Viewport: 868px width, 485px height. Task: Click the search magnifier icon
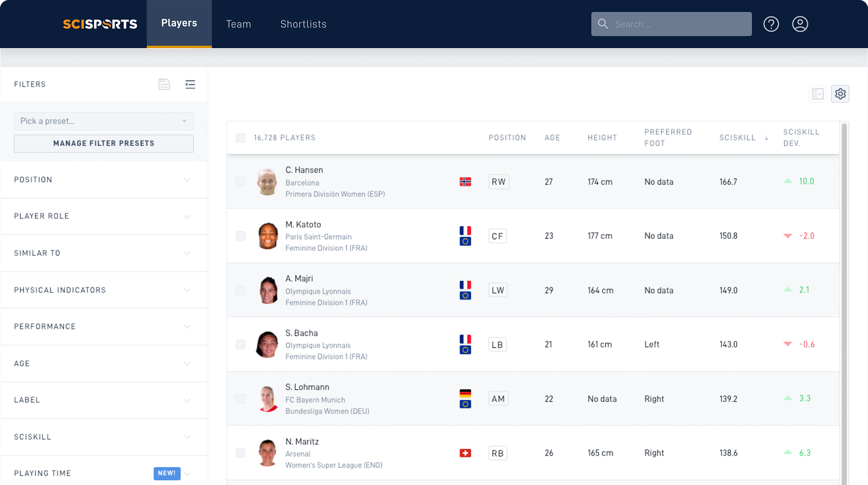(603, 24)
